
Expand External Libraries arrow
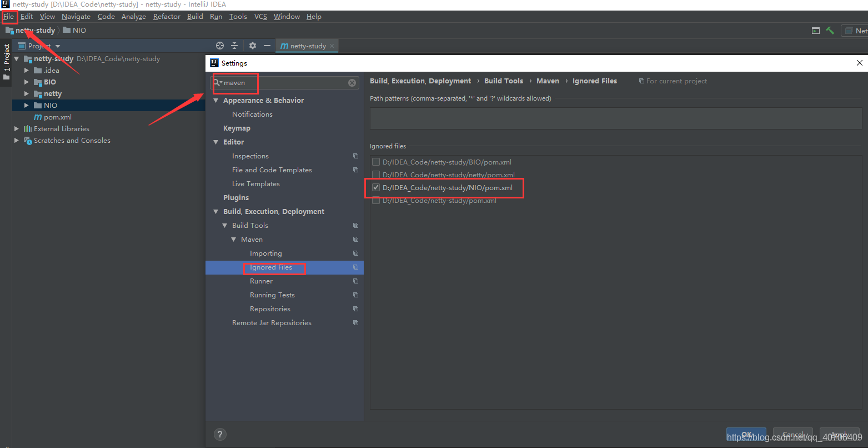point(17,129)
